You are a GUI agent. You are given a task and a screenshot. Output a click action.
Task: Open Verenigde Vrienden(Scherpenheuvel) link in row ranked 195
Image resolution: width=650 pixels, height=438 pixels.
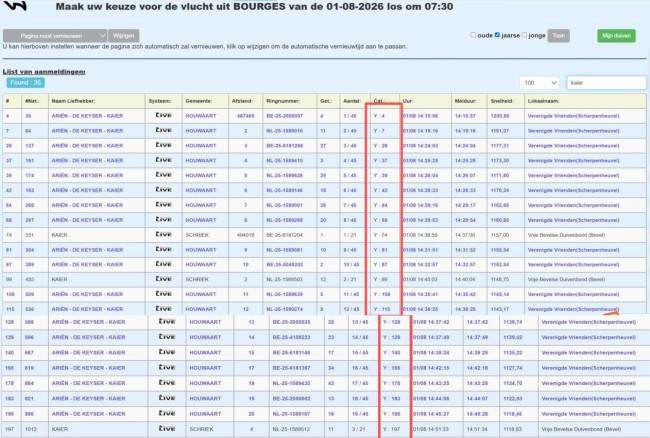tap(589, 414)
